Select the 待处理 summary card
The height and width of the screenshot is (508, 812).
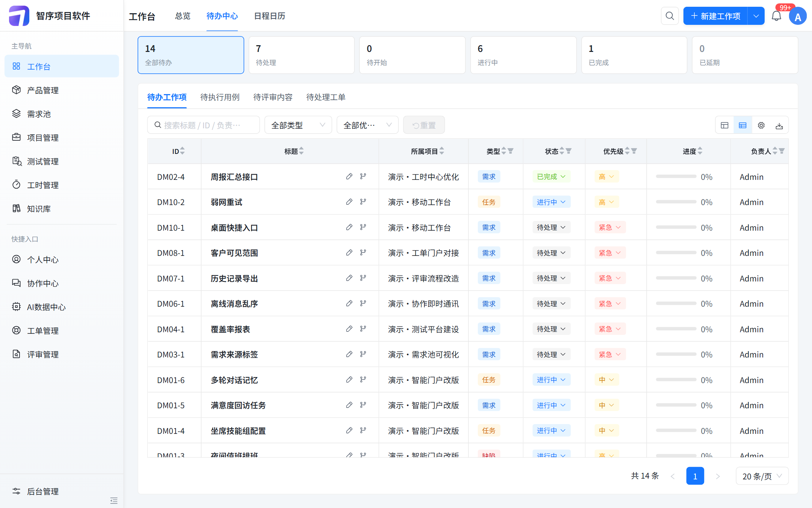pos(301,55)
